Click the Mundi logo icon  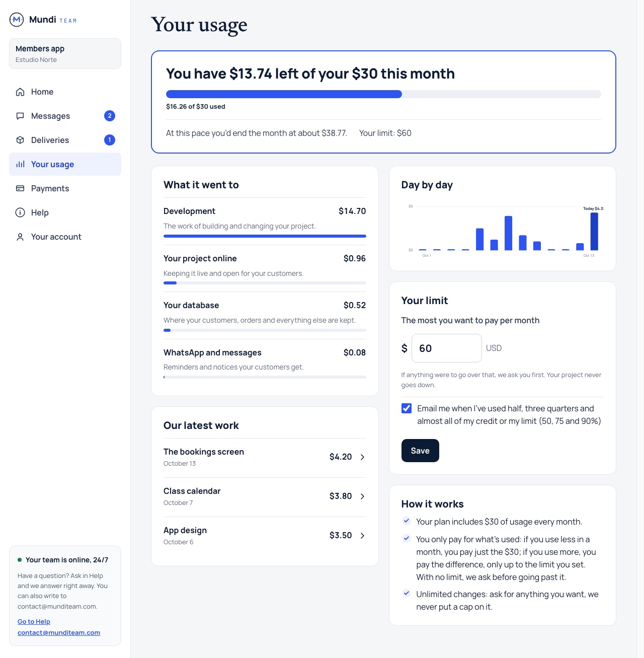pos(17,20)
